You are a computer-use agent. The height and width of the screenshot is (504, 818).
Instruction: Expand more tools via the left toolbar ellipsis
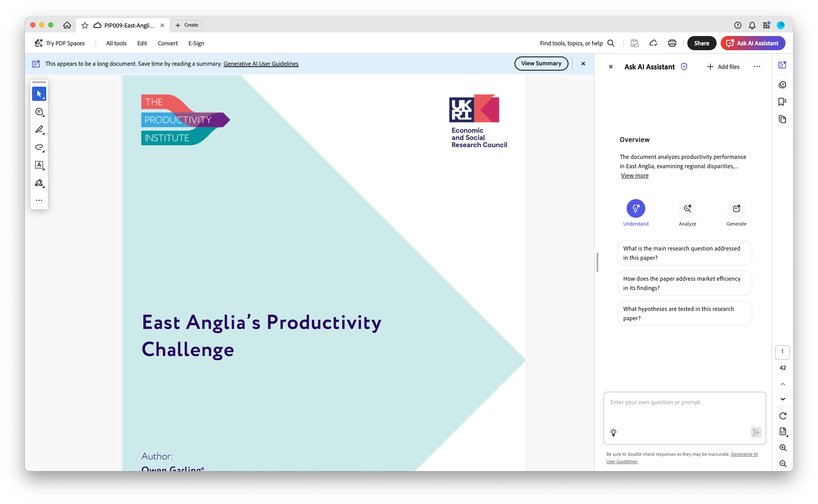pyautogui.click(x=39, y=200)
